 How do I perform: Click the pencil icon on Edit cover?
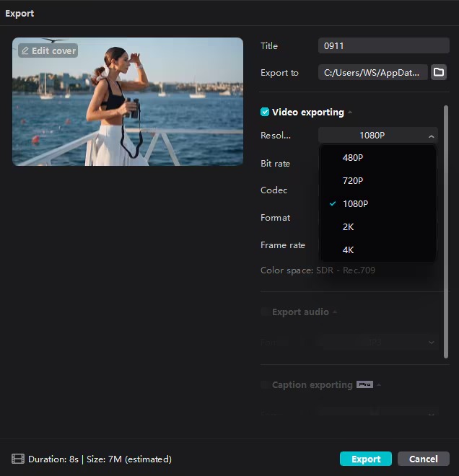pos(25,50)
